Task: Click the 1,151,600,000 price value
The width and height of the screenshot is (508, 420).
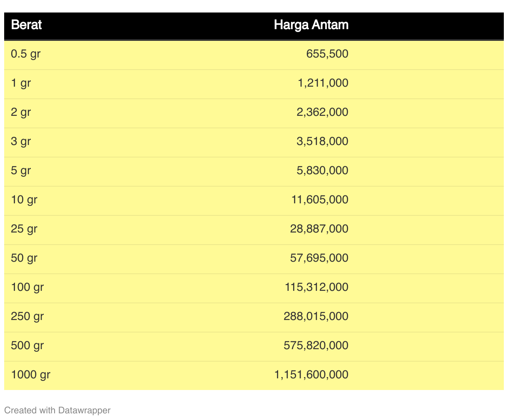Action: (x=311, y=375)
